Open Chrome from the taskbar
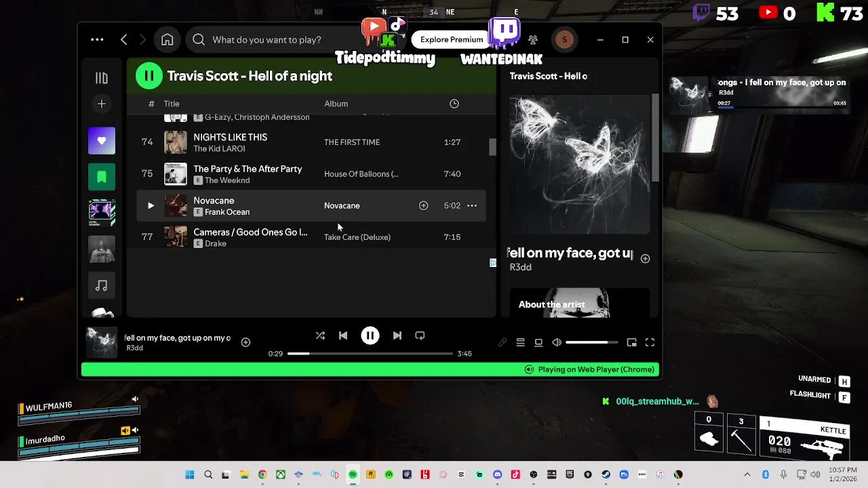868x488 pixels. coord(262,474)
